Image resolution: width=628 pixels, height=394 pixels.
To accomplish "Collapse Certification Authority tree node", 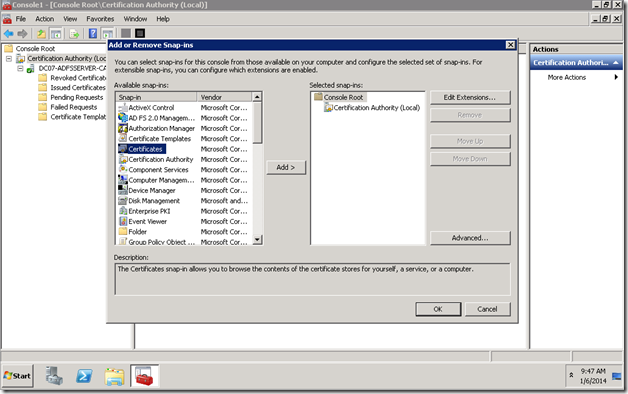I will click(9, 59).
